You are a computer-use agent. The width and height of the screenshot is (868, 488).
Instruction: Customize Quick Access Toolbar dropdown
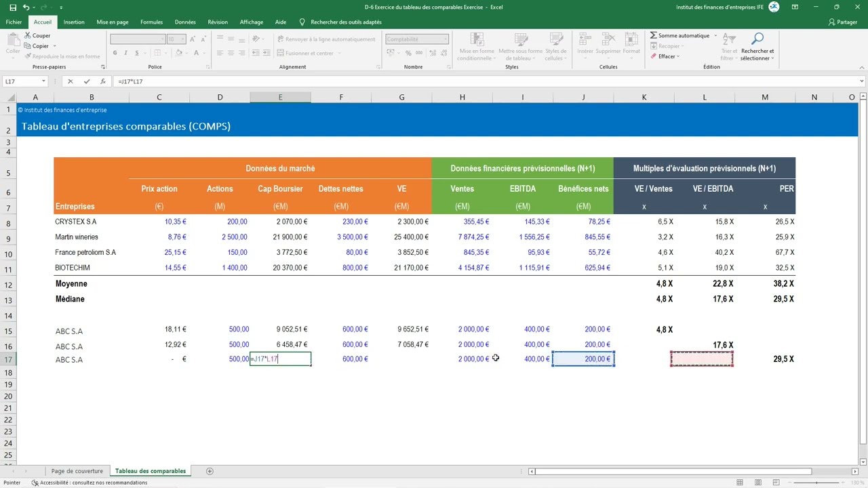click(60, 7)
